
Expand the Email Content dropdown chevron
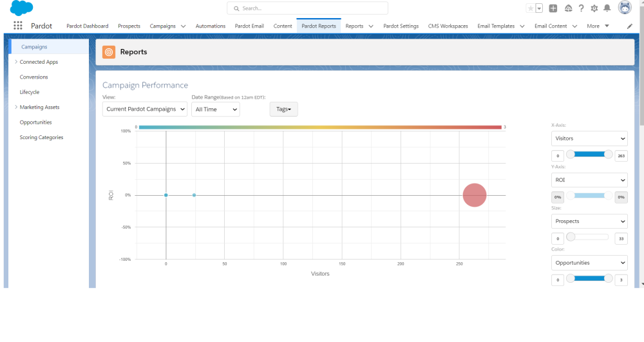pos(574,26)
